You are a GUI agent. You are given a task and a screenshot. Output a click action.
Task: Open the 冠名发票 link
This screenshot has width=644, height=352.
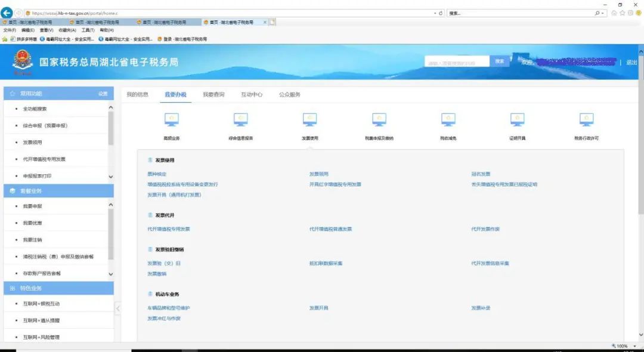(481, 174)
